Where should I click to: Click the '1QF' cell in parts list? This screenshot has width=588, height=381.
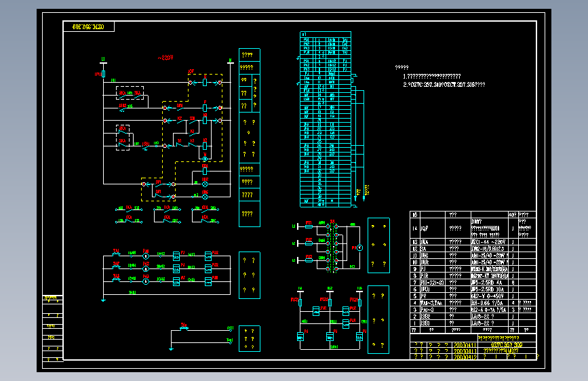433,228
